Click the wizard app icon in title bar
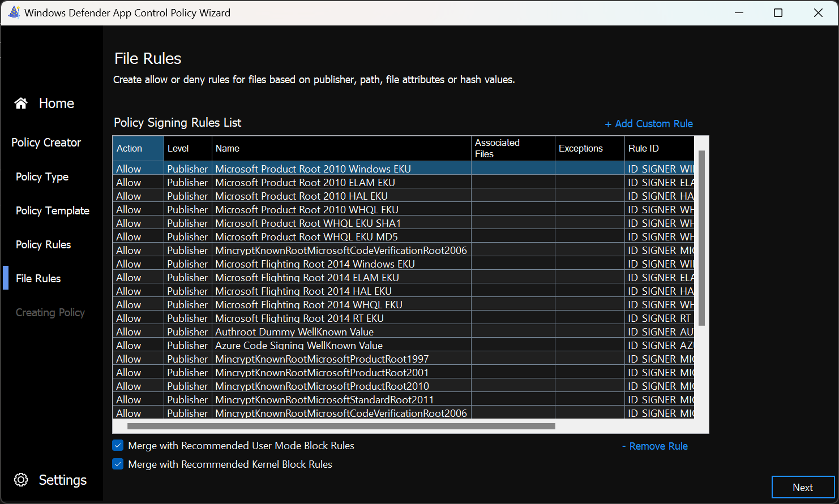839x504 pixels. point(14,12)
